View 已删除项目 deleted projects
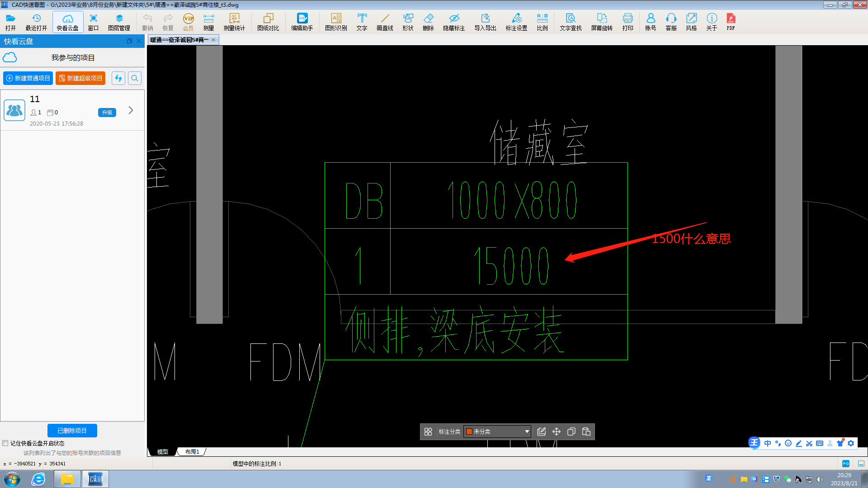Screen dimensions: 868x488 (x=72, y=431)
